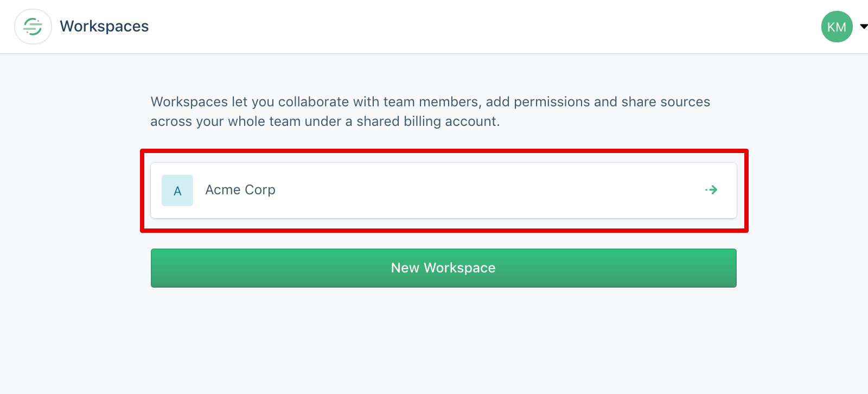Go home via the circular Segment logo

point(33,27)
